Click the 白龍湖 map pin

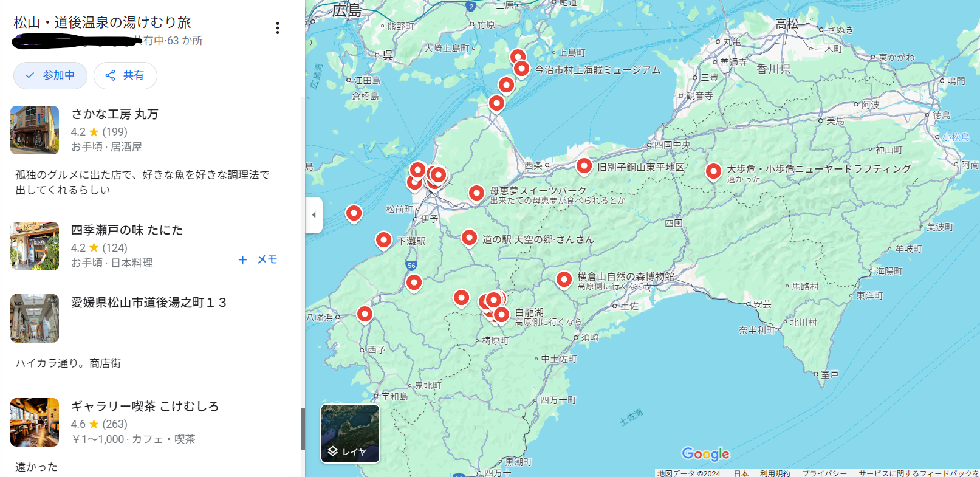[x=501, y=315]
